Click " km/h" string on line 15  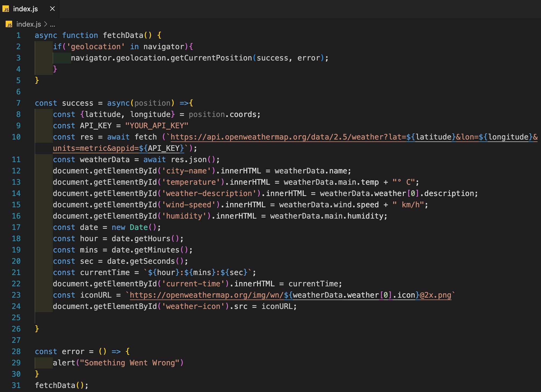(408, 205)
